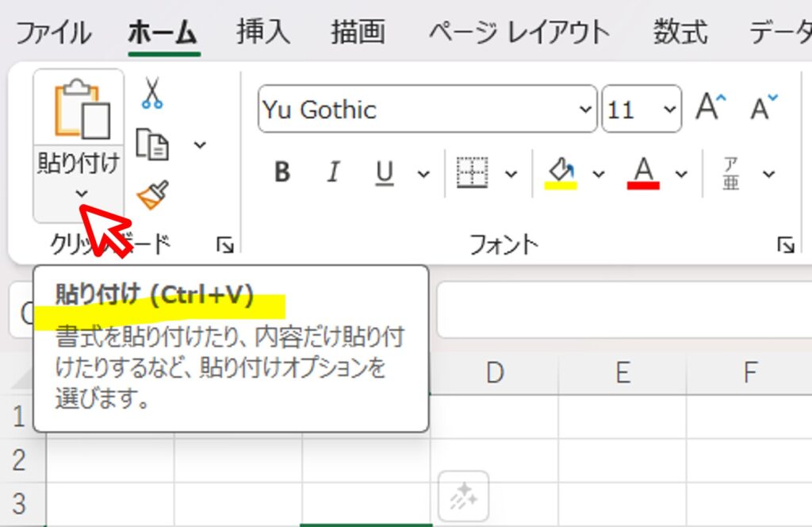This screenshot has height=527, width=812.
Task: Toggle Bold formatting
Action: click(282, 173)
